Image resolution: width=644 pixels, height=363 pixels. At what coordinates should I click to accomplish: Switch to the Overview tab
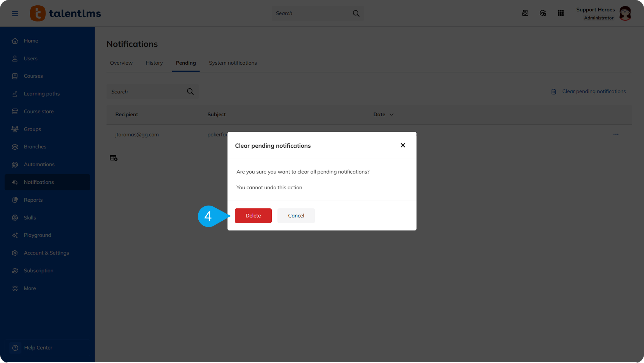coord(121,63)
